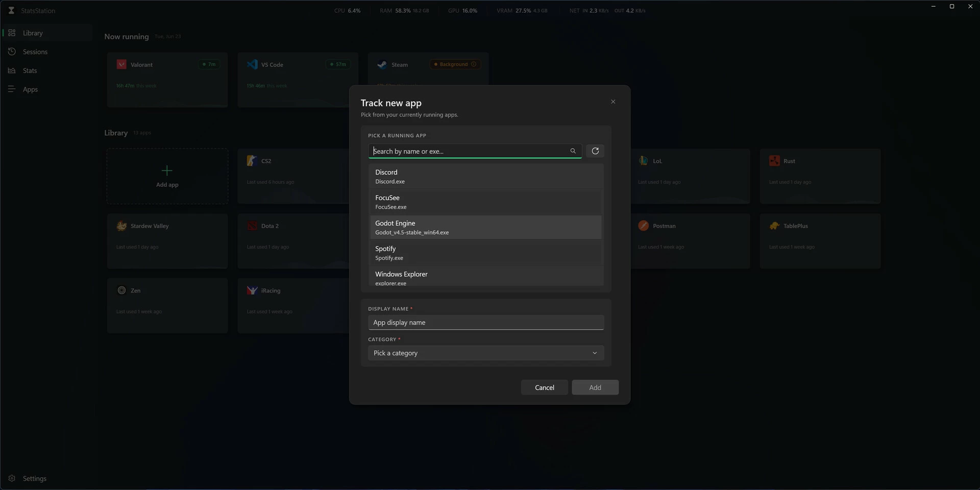Screen dimensions: 980x490
Task: Select FocuSee from the running apps list
Action: click(486, 202)
